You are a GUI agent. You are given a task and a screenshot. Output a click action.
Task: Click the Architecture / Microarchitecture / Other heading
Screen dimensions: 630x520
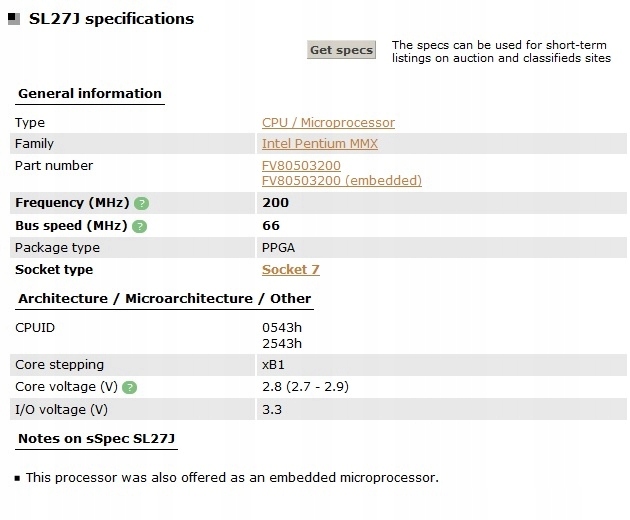click(x=164, y=299)
